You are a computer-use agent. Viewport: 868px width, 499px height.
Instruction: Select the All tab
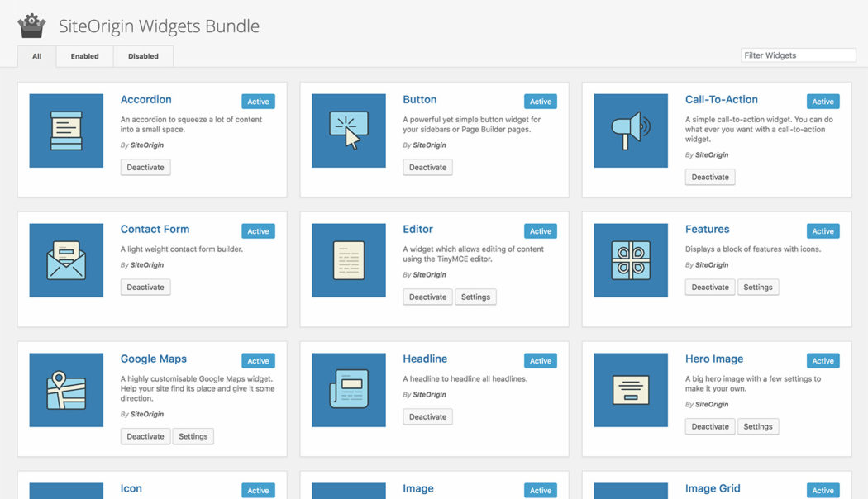pos(36,56)
